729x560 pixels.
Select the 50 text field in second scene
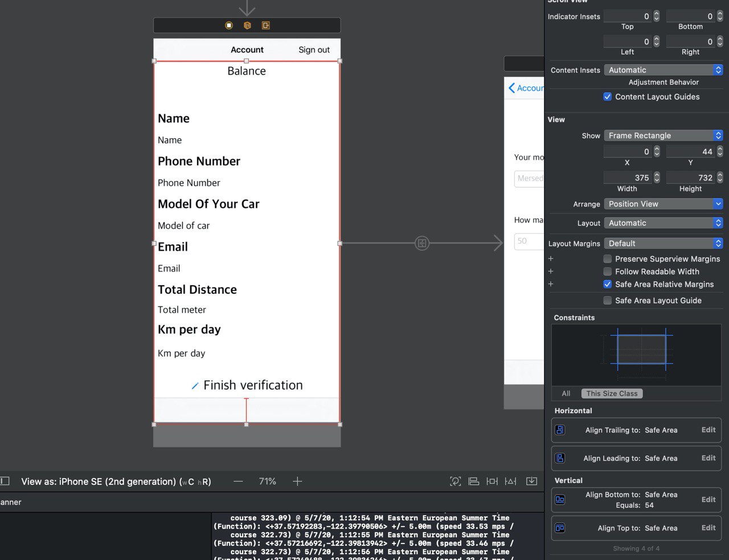529,241
